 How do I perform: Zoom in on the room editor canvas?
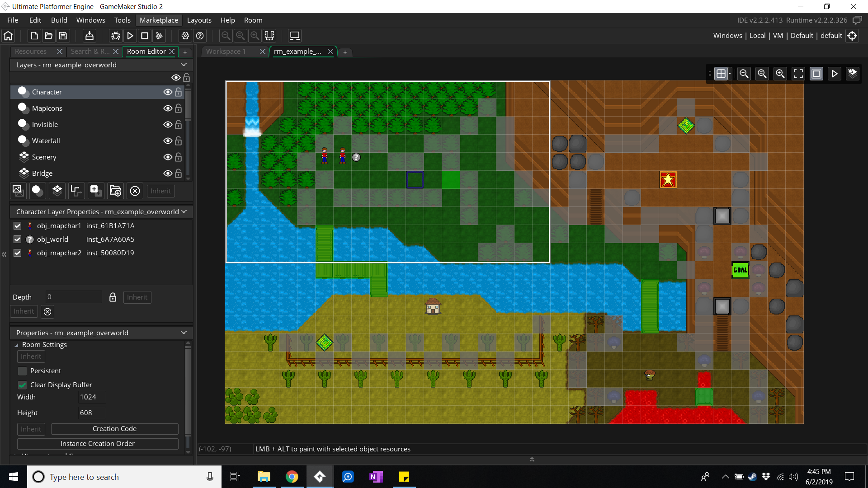coord(780,74)
